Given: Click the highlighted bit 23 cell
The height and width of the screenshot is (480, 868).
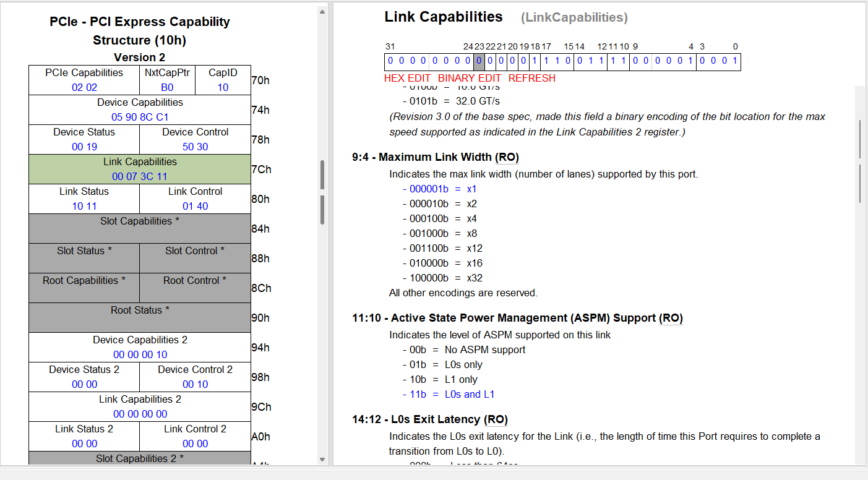Looking at the screenshot, I should coord(479,62).
